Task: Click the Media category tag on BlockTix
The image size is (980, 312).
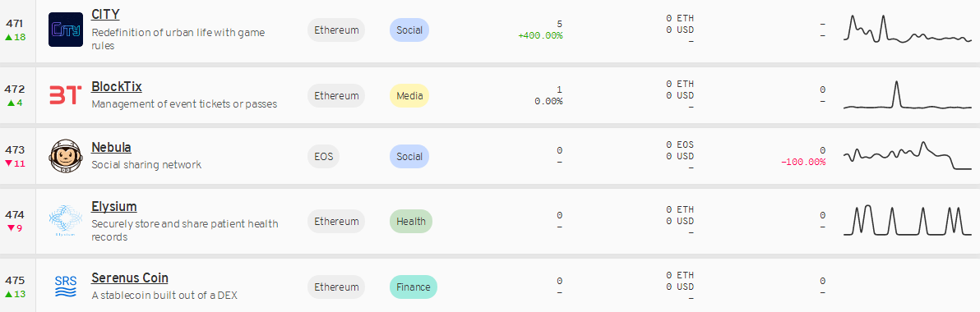Action: pos(409,95)
